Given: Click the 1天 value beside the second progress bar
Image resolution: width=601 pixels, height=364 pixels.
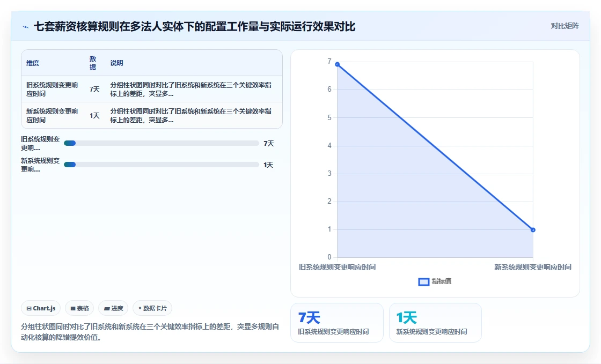Looking at the screenshot, I should pyautogui.click(x=268, y=165).
